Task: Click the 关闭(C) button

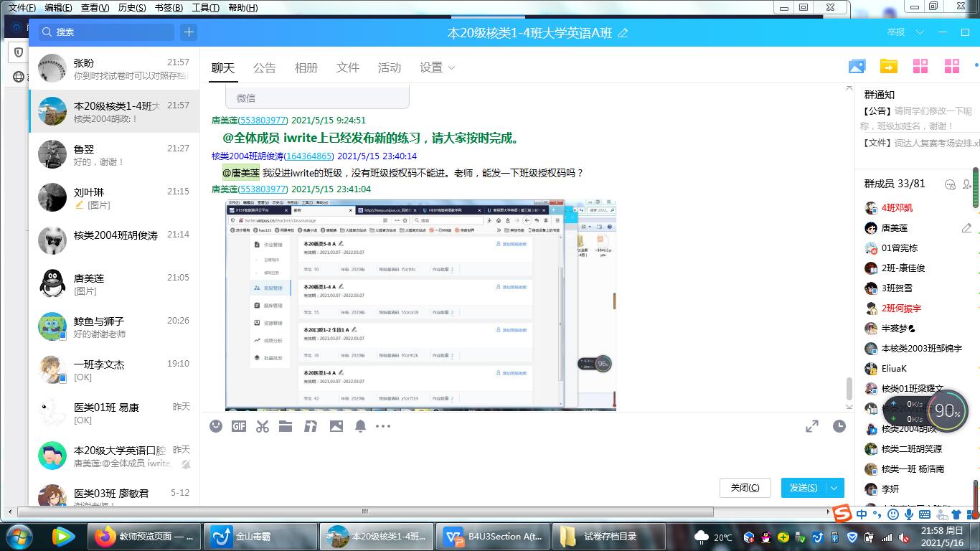Action: (745, 488)
